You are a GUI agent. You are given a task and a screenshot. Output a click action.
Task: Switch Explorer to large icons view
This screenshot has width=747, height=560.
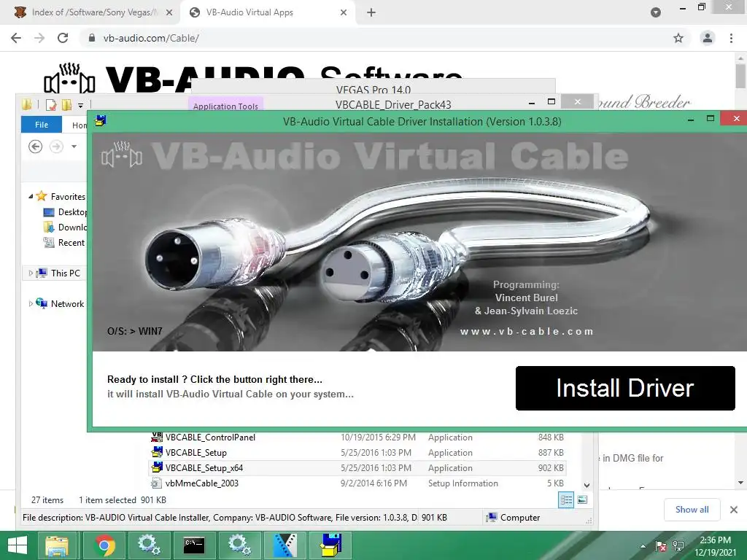(x=582, y=499)
